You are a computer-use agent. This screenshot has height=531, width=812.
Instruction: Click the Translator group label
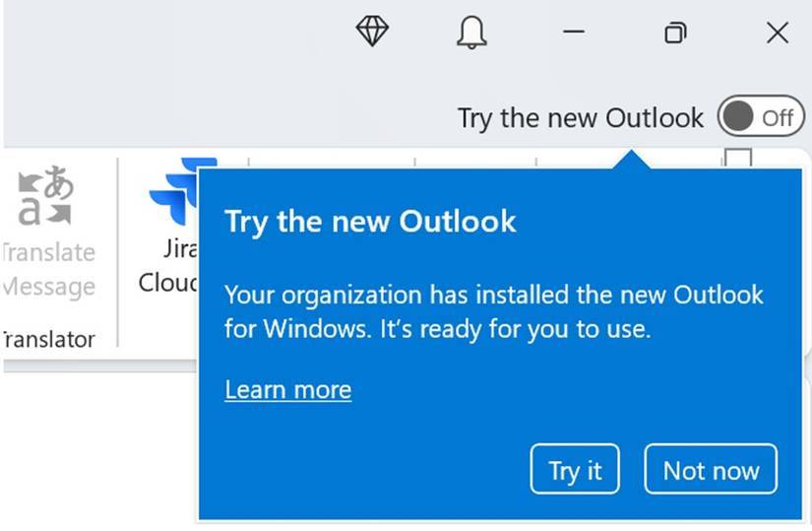48,339
